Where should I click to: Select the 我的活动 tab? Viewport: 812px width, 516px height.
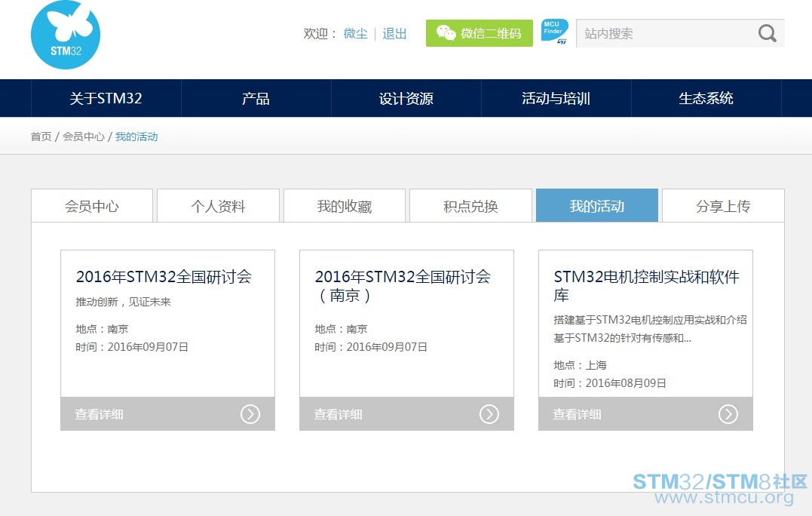[x=597, y=205]
